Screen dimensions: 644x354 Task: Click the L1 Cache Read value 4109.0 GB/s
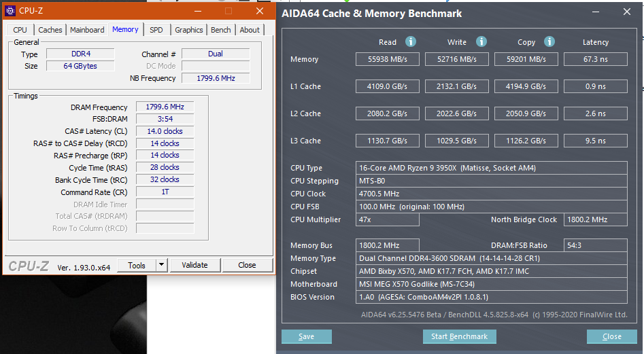click(388, 86)
